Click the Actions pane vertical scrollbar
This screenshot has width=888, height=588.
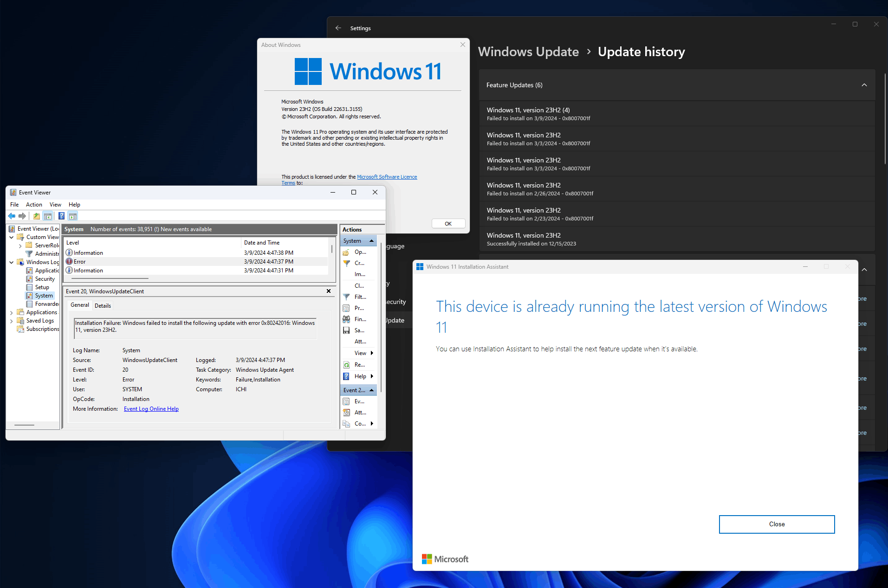click(381, 318)
